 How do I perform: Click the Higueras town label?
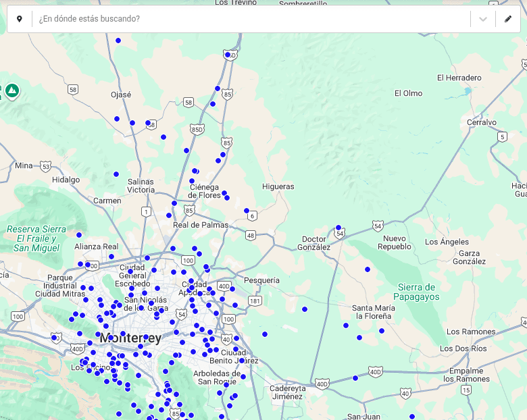(x=278, y=186)
